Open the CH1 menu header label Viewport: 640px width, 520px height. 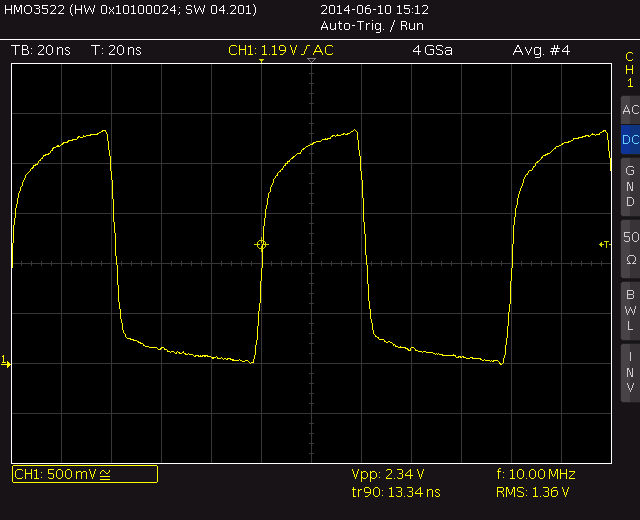(630, 69)
